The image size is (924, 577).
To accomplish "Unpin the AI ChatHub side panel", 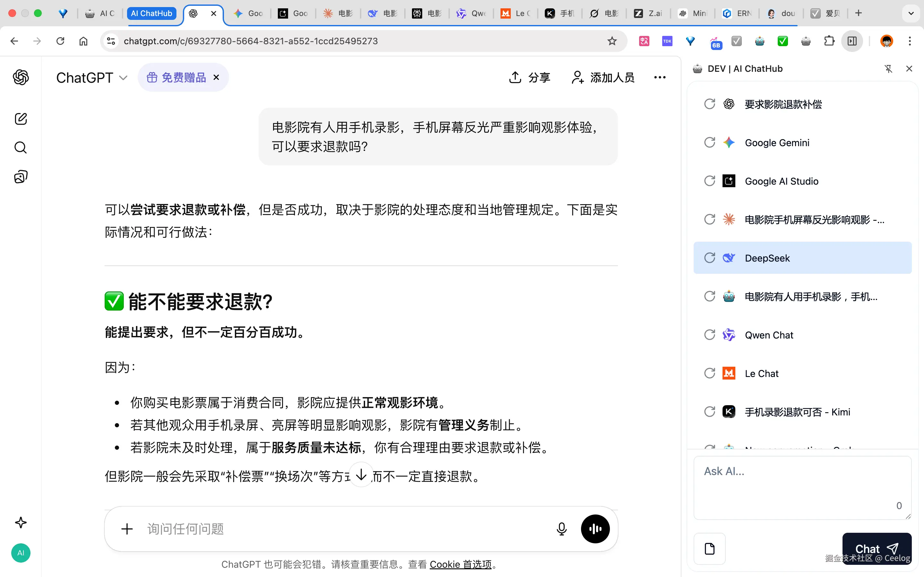I will click(888, 69).
